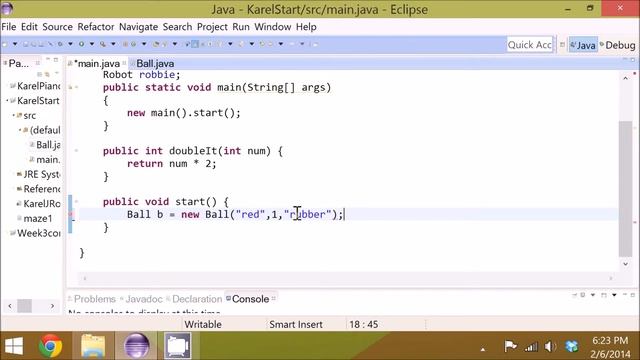Image resolution: width=640 pixels, height=360 pixels.
Task: Open dropdown arrow next to New icon
Action: coord(15,44)
